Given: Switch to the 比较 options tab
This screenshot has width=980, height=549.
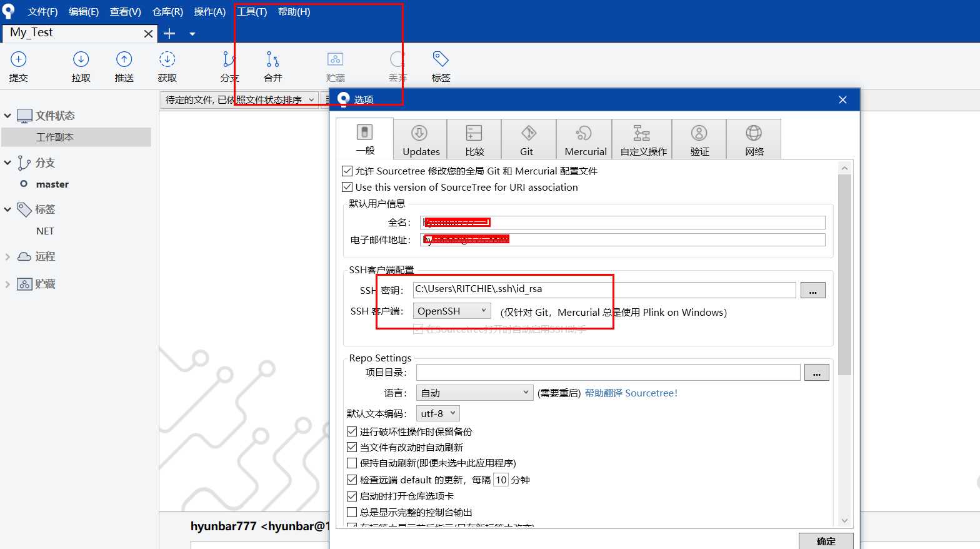Looking at the screenshot, I should [474, 139].
